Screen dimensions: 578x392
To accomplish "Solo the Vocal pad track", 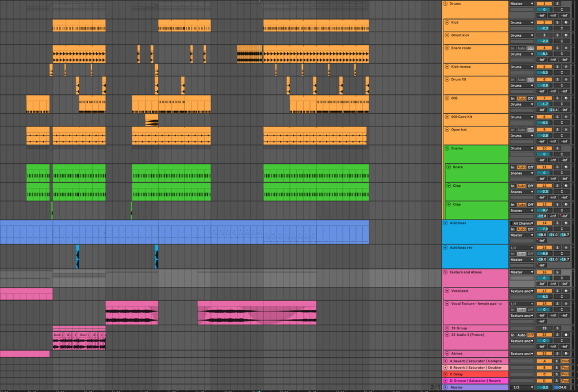I will [556, 290].
